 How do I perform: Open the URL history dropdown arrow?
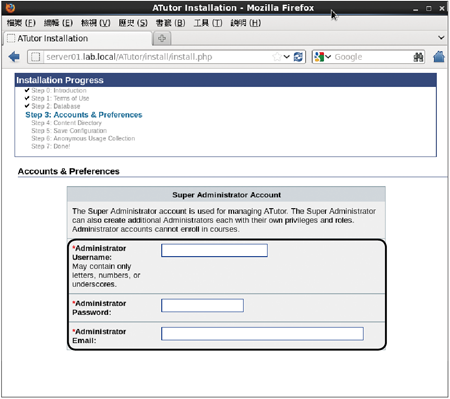click(x=287, y=57)
